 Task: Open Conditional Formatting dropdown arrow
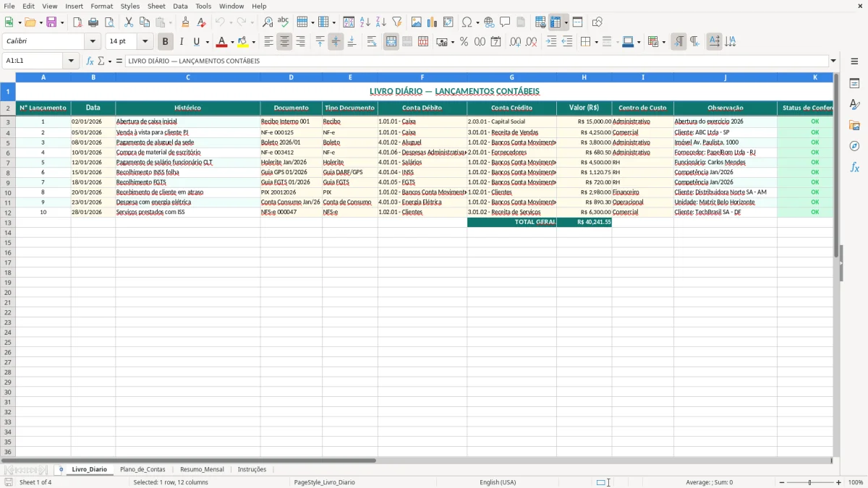click(x=663, y=42)
